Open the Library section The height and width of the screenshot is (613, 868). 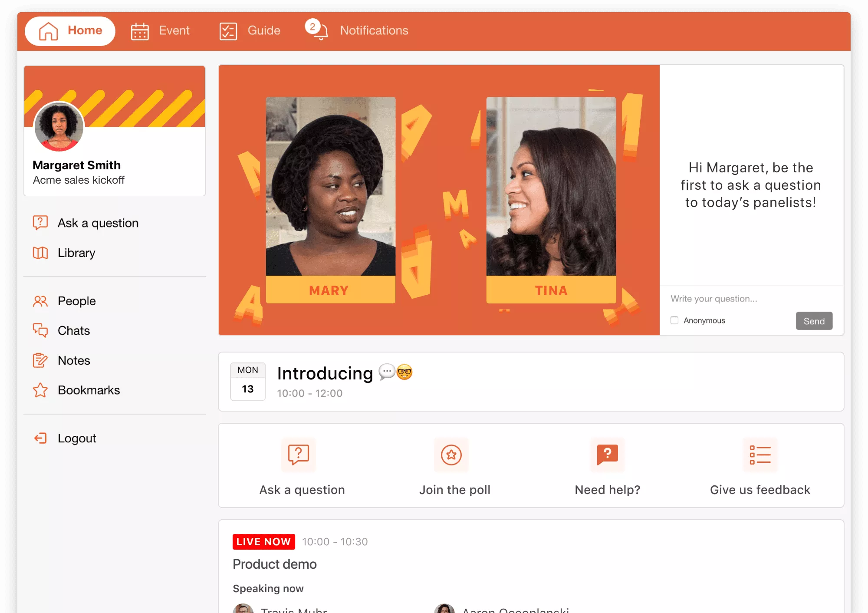coord(76,253)
